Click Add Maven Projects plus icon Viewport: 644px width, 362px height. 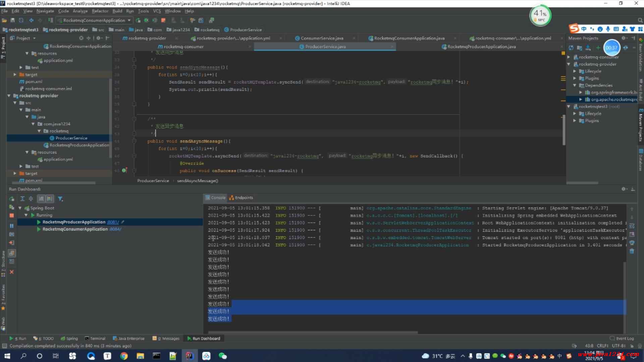(x=598, y=48)
